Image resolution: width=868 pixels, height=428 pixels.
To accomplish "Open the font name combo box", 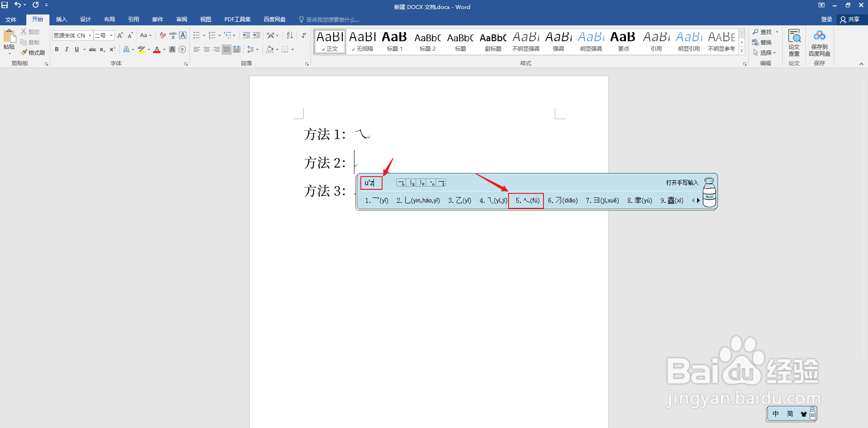I will click(x=73, y=35).
